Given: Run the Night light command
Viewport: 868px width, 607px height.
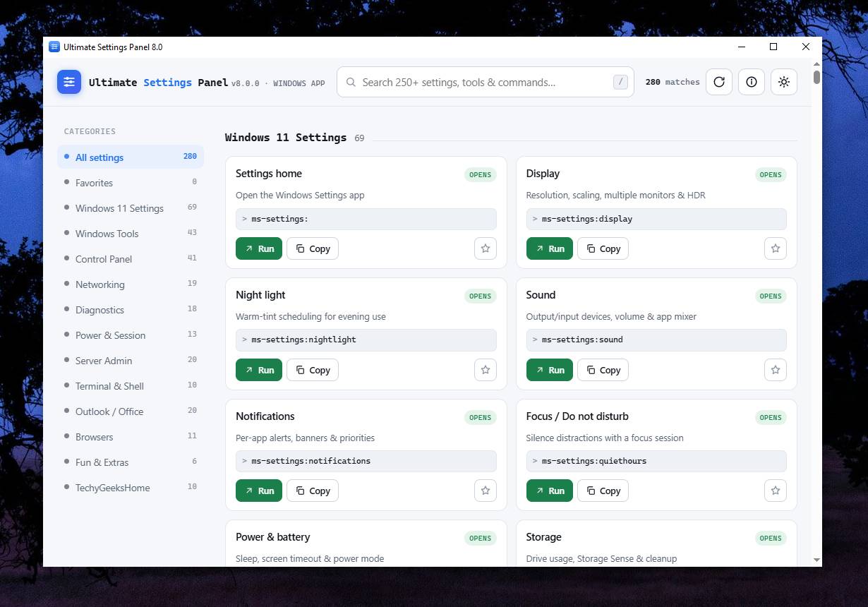Looking at the screenshot, I should tap(259, 370).
